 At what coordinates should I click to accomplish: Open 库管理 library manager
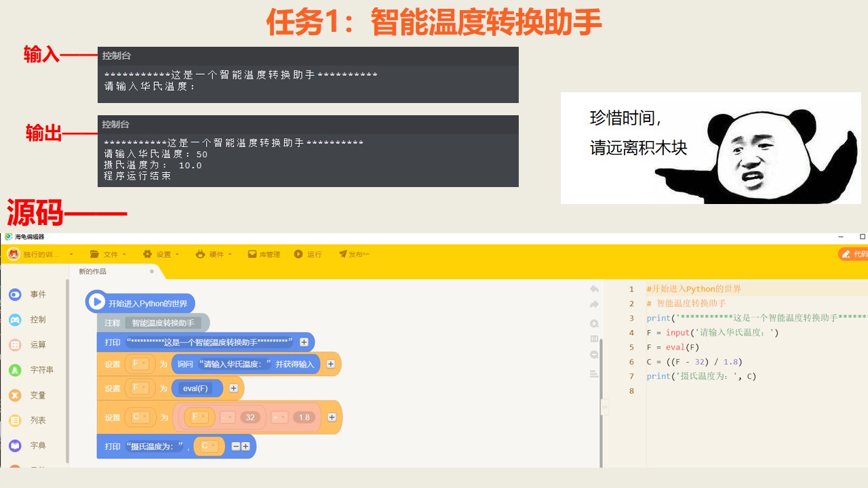(264, 254)
